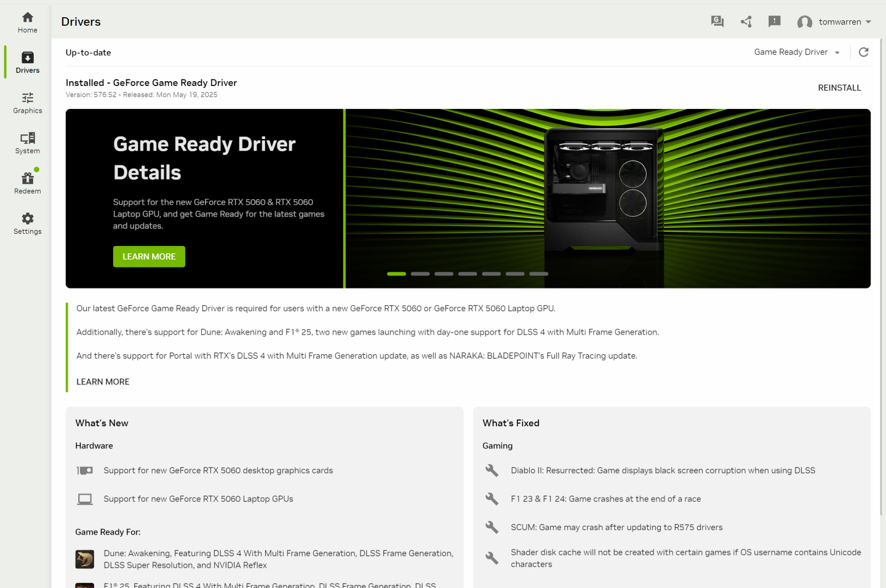This screenshot has height=588, width=886.
Task: Click the share icon in header
Action: click(x=746, y=22)
